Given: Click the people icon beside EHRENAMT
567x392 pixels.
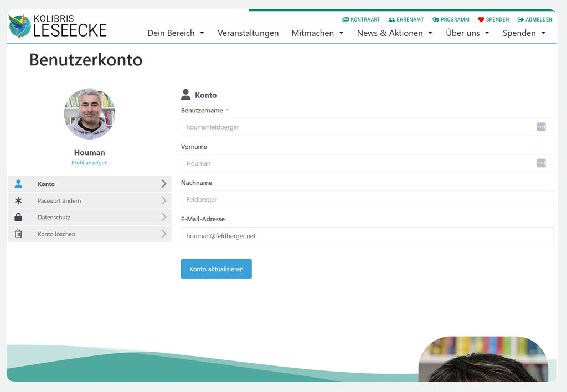Looking at the screenshot, I should 391,19.
